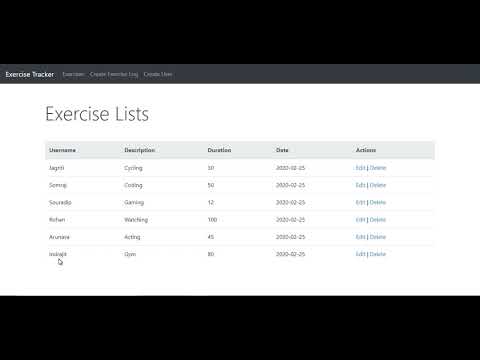
Task: Select the Cycling description cell
Action: pyautogui.click(x=133, y=168)
